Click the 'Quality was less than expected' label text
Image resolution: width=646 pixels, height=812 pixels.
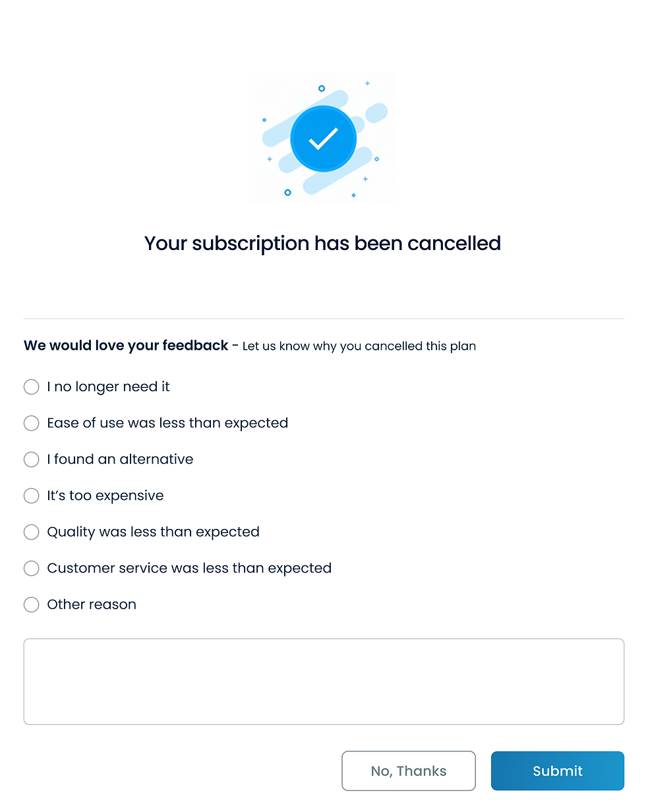click(153, 532)
